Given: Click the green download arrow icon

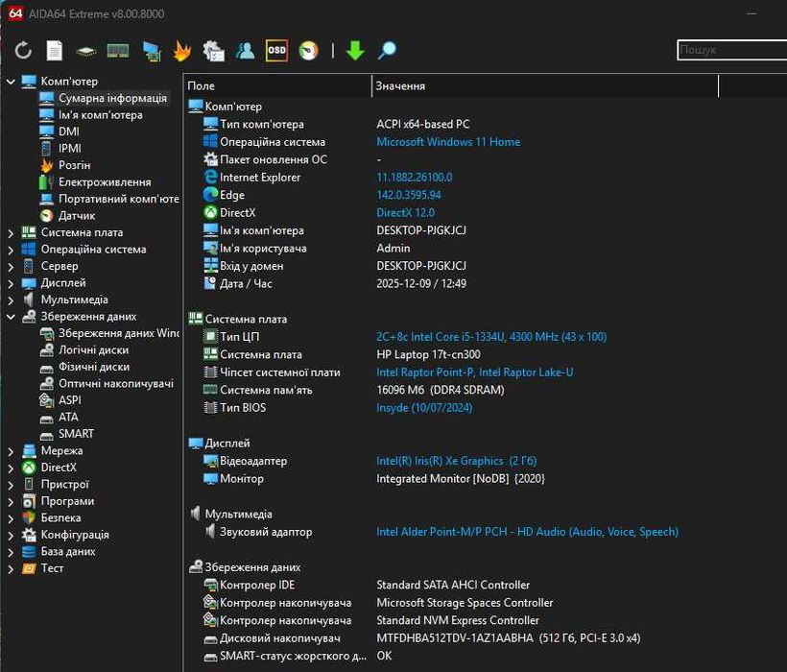Looking at the screenshot, I should (x=355, y=51).
